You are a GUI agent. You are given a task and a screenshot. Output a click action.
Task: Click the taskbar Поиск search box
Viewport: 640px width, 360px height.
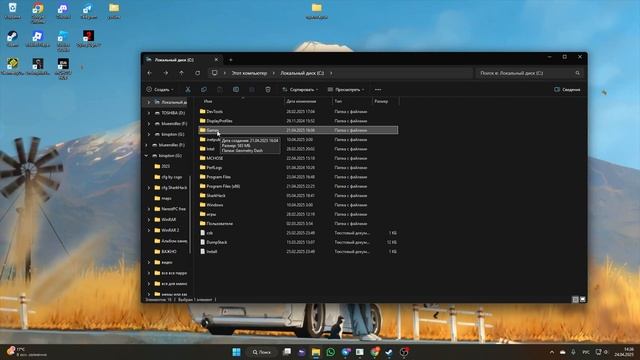261,352
